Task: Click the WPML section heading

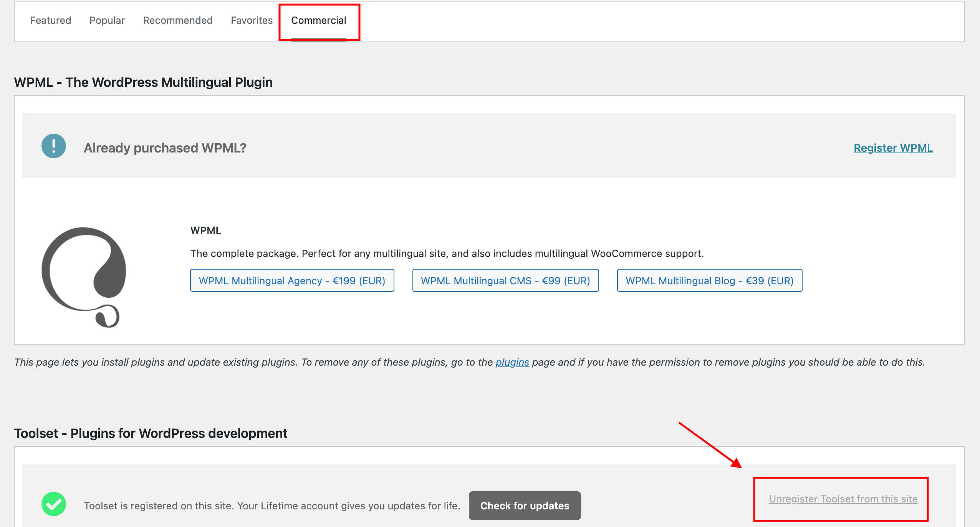Action: pos(144,82)
